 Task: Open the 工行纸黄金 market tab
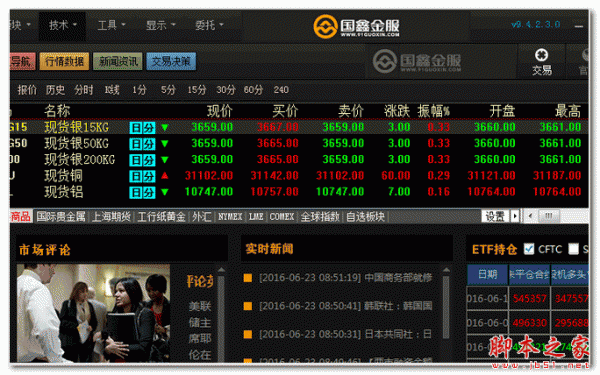161,217
